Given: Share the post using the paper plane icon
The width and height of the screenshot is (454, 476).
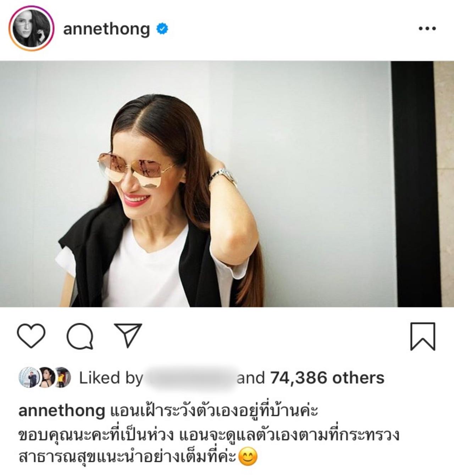Looking at the screenshot, I should 128,335.
